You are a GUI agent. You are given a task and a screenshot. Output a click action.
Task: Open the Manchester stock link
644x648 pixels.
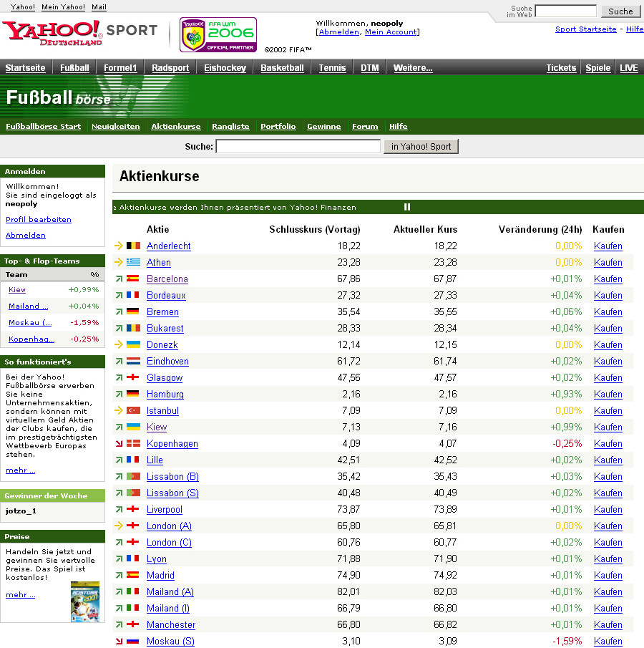tap(171, 625)
